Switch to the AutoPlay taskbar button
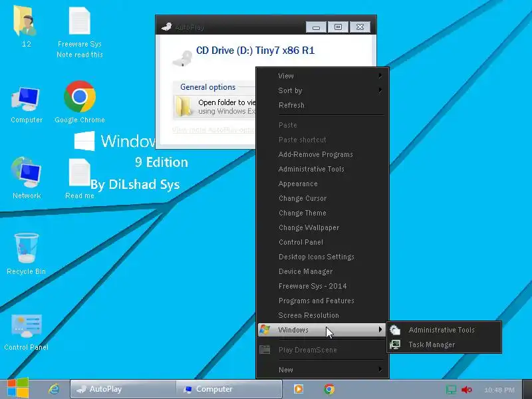The width and height of the screenshot is (532, 399). coord(123,389)
